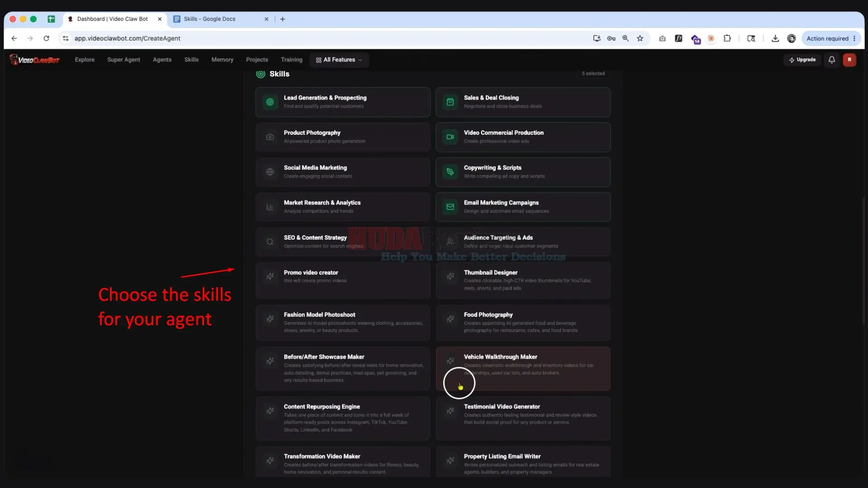Image resolution: width=868 pixels, height=488 pixels.
Task: Expand the All Features dropdown
Action: pyautogui.click(x=339, y=60)
